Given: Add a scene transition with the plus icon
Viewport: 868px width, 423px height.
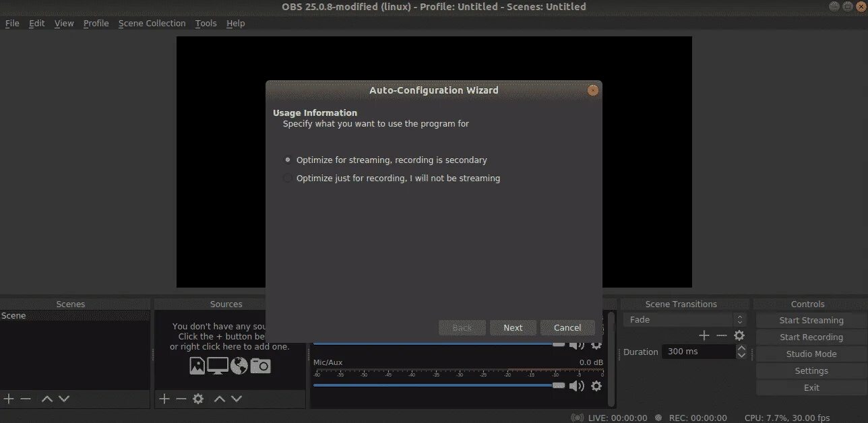Looking at the screenshot, I should 704,335.
